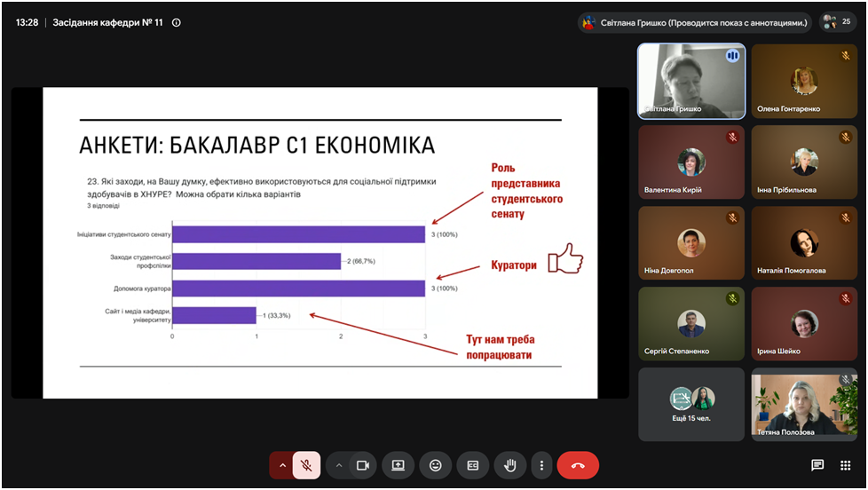Open the emoji reactions picker
Viewport: 868px width, 490px height.
pyautogui.click(x=436, y=465)
